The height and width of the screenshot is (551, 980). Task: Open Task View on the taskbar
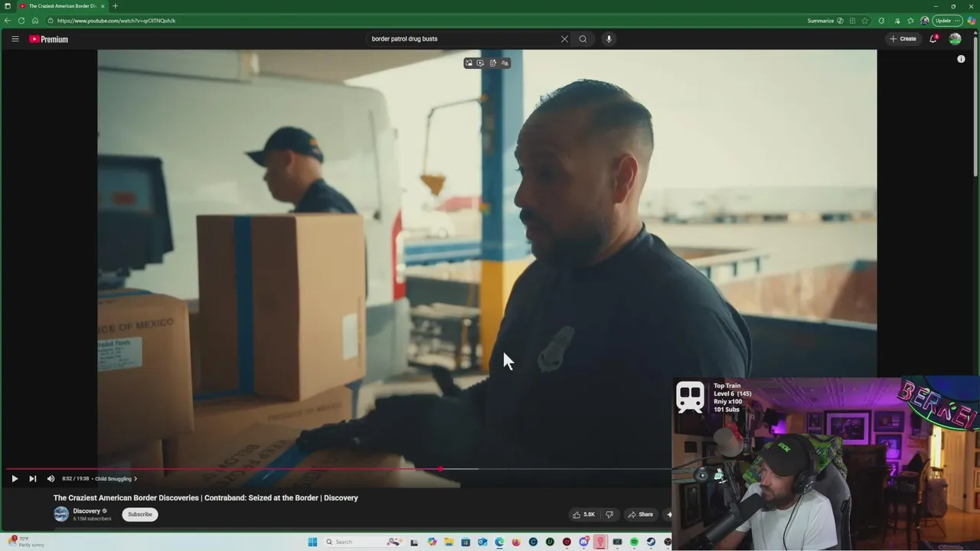(414, 542)
